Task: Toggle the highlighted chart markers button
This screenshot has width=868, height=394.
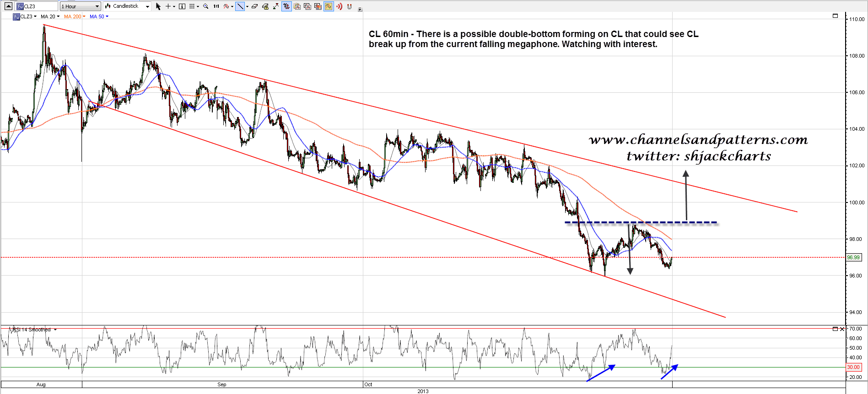Action: pos(286,6)
